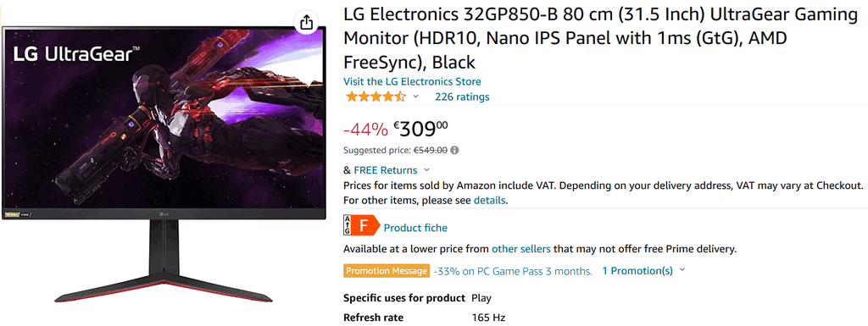The height and width of the screenshot is (326, 868).
Task: Click the suggested price info icon
Action: 454,150
